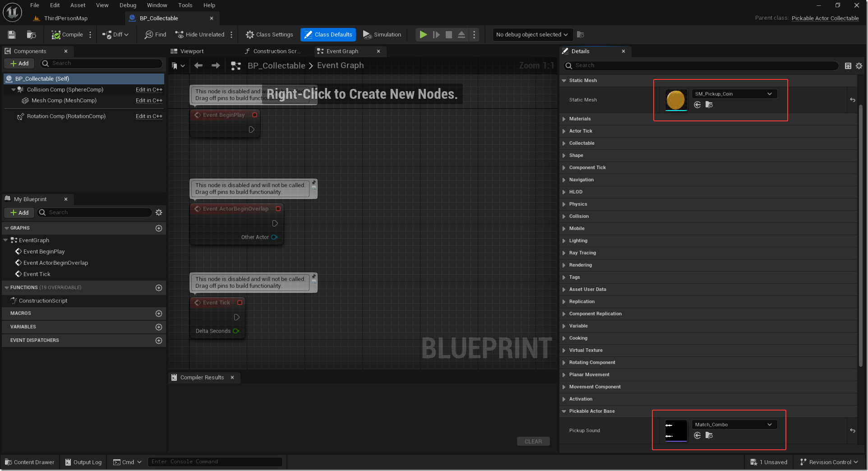This screenshot has height=471, width=868.
Task: Reset Static Mesh to default value
Action: 853,100
